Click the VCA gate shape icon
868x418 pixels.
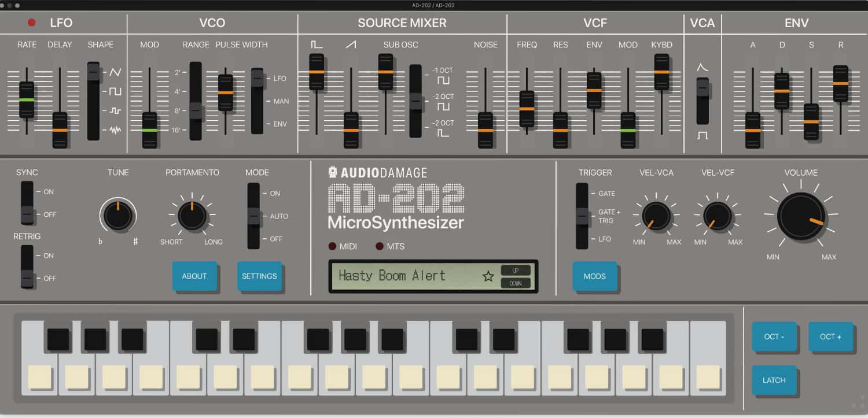(x=703, y=135)
